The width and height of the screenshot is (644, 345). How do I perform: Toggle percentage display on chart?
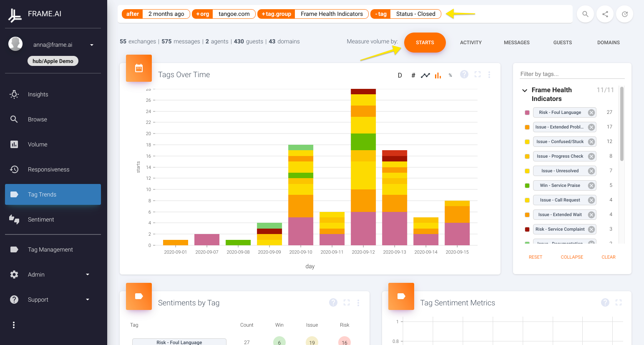[x=450, y=76]
